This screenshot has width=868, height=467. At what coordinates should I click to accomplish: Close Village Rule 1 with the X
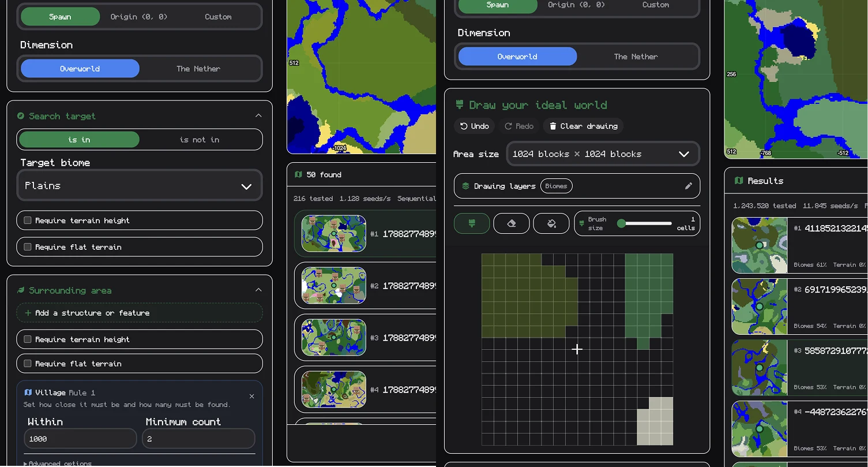point(251,396)
